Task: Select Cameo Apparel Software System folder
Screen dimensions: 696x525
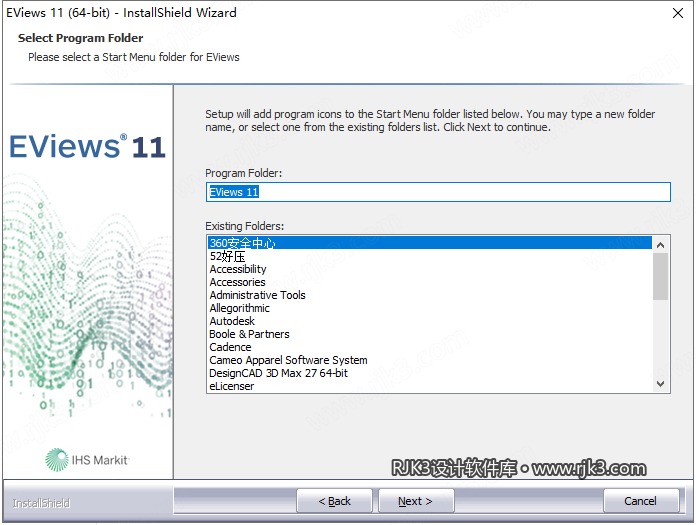Action: pos(430,360)
